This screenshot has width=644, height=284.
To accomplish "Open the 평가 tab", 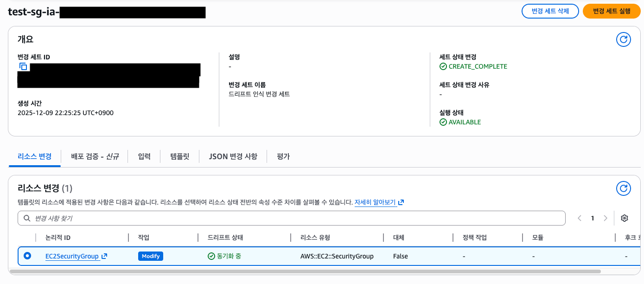I will point(283,156).
